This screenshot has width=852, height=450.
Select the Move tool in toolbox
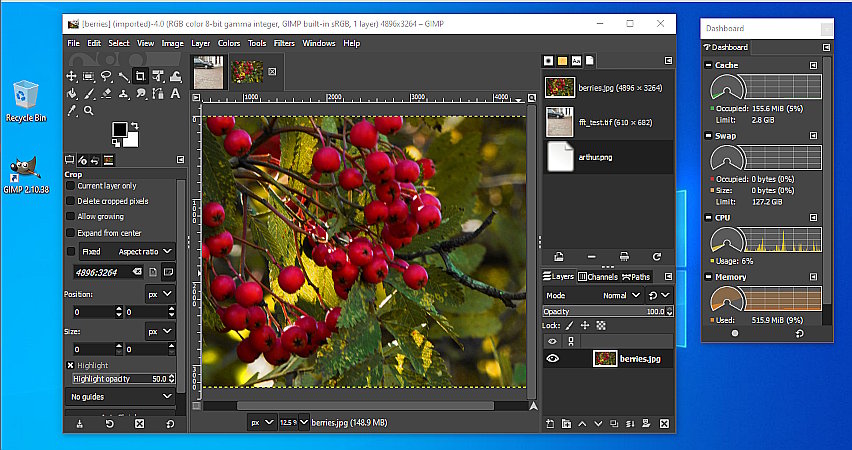[x=71, y=76]
